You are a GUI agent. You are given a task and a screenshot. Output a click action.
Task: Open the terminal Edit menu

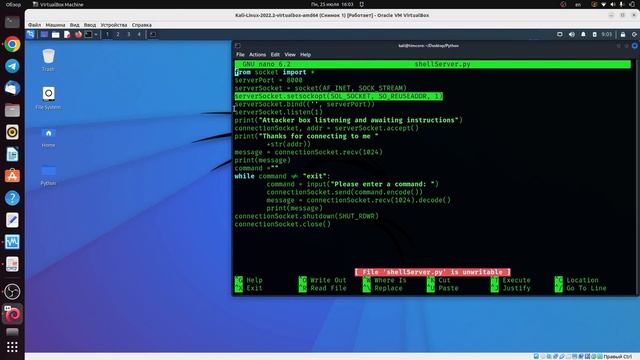tap(275, 55)
